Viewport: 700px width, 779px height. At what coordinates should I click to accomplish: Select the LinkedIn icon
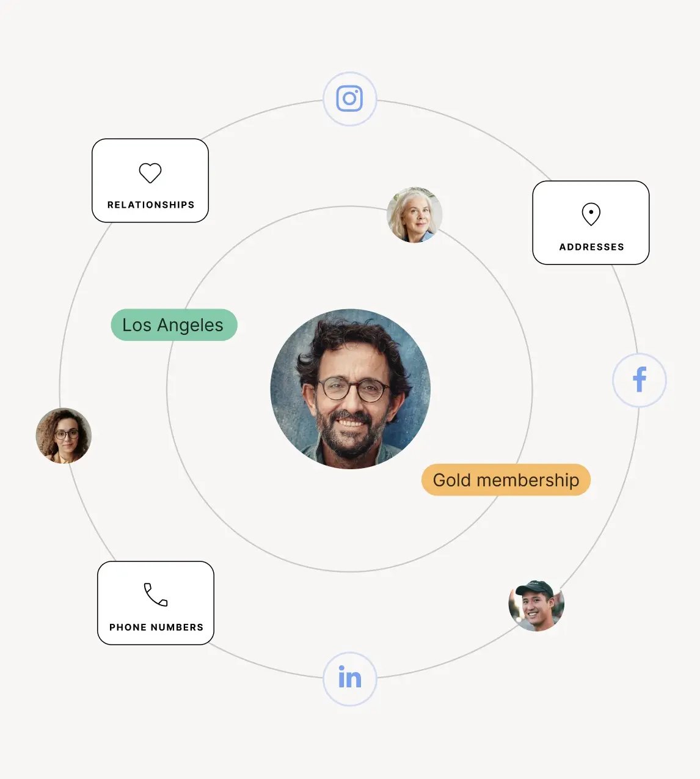tap(349, 678)
